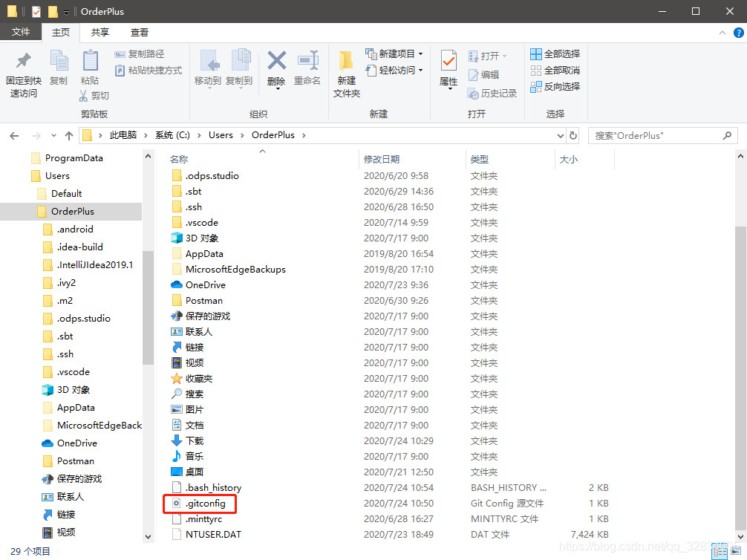Screen dimensions: 747x560
Task: Click the New folder icon
Action: 346,61
